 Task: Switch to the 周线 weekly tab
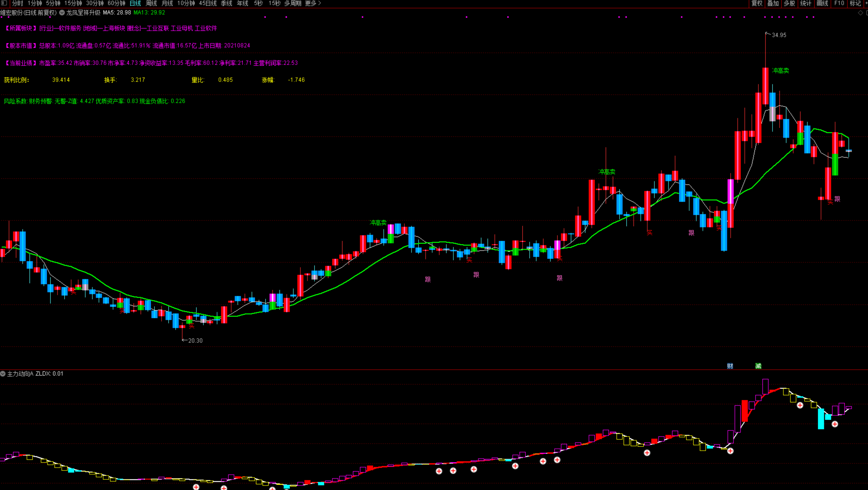[151, 3]
